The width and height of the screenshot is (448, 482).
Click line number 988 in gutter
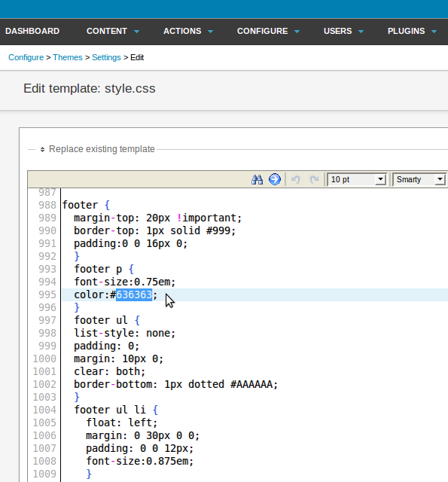pyautogui.click(x=47, y=205)
